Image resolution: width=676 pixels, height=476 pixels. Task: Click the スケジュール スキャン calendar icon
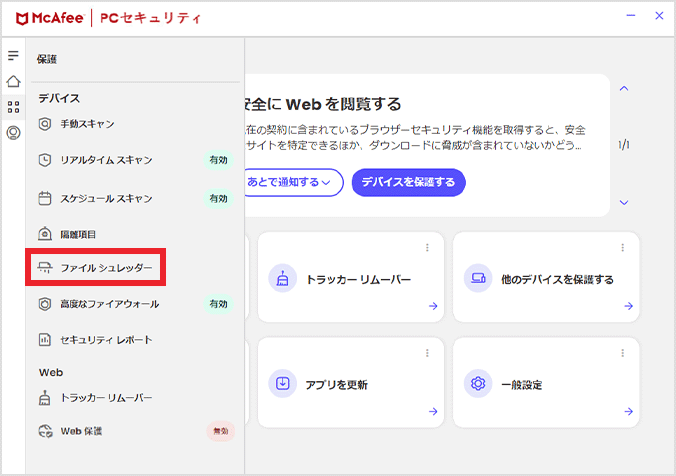(45, 198)
